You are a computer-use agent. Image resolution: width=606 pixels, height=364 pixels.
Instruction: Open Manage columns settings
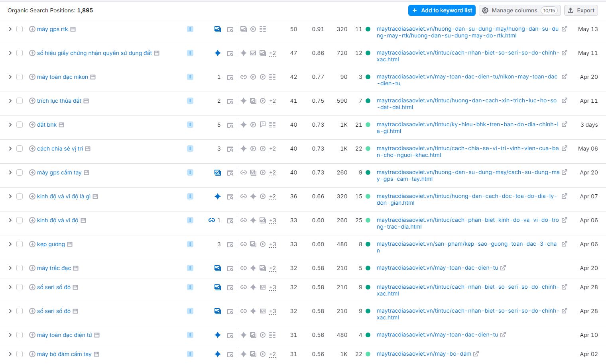pyautogui.click(x=519, y=10)
